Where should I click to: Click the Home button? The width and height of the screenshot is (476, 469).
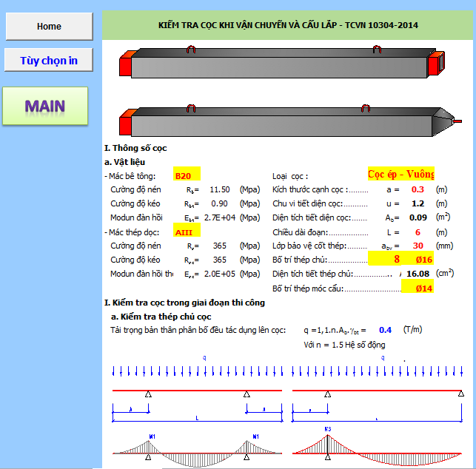(x=49, y=27)
